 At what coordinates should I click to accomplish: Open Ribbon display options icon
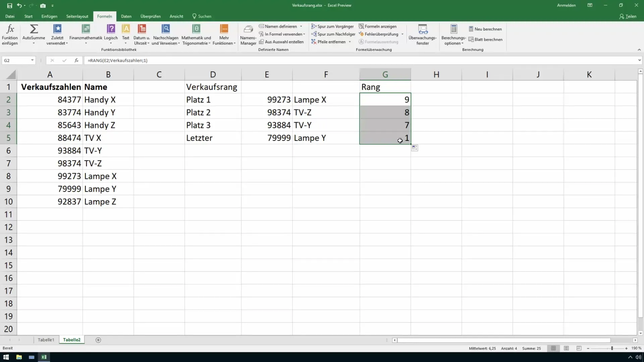point(590,5)
